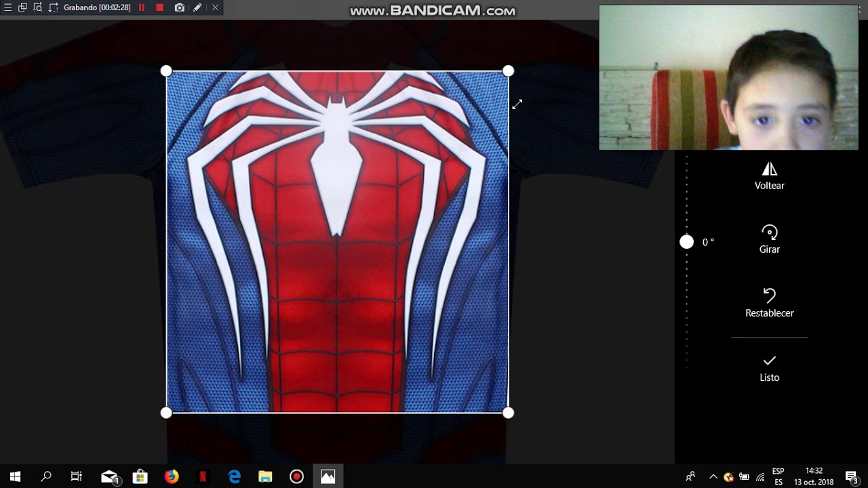Click the Girar rotate icon

(x=769, y=232)
